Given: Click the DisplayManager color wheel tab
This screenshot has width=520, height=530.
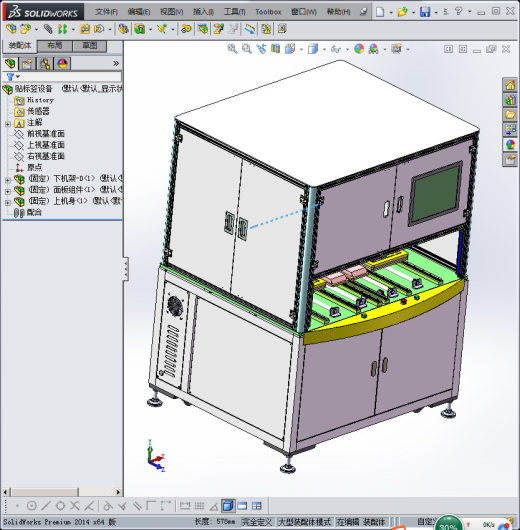Looking at the screenshot, I should (x=62, y=63).
